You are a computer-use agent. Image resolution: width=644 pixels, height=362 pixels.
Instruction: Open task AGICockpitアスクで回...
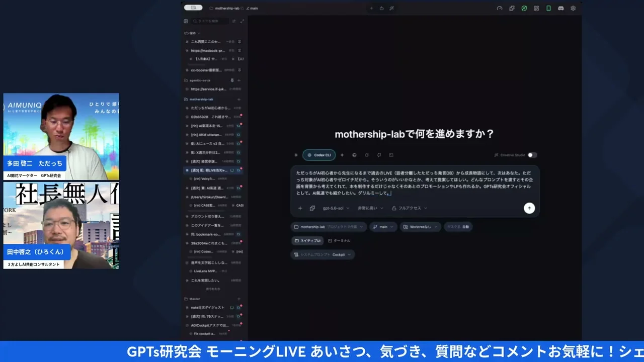(213, 325)
